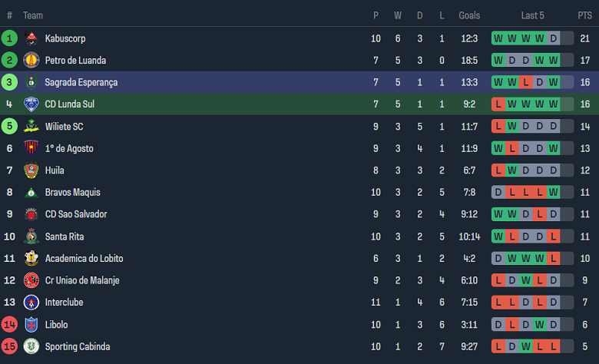This screenshot has height=364, width=599.
Task: Click the Kabuscorp team crest icon
Action: 31,38
